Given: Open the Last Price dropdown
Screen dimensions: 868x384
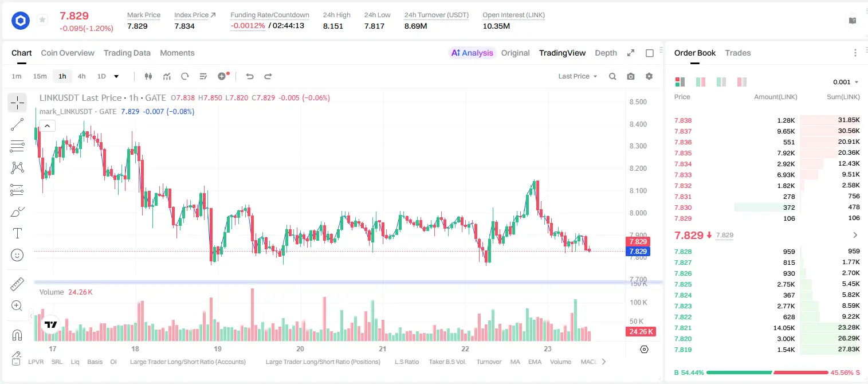Looking at the screenshot, I should click(578, 76).
